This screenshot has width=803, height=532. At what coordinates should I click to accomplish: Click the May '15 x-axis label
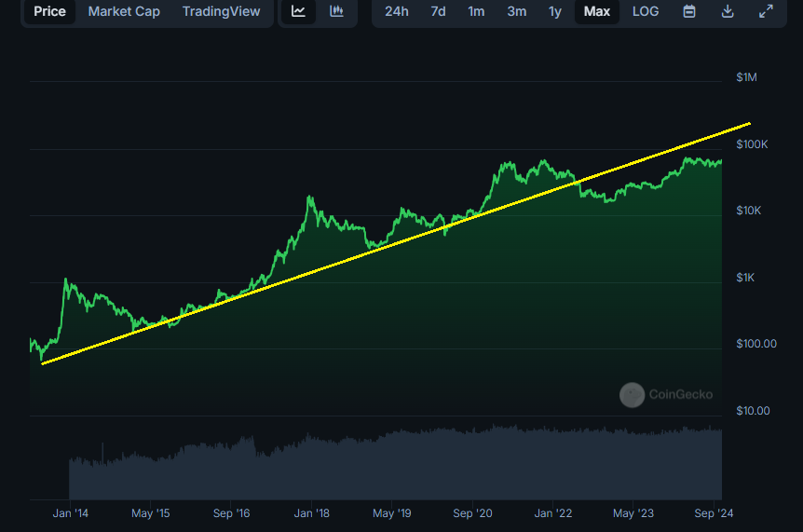point(150,513)
